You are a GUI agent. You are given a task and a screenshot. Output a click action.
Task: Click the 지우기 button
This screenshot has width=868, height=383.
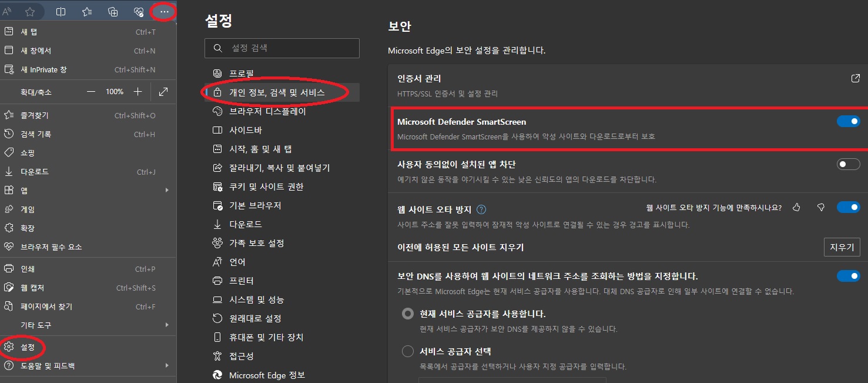tap(842, 247)
